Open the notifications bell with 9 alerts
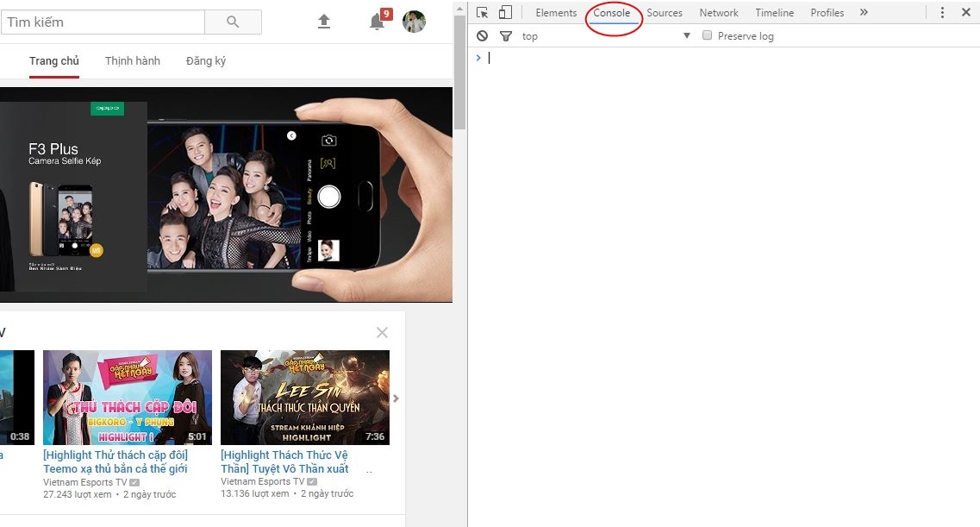Screen dimensions: 980x527 click(377, 22)
